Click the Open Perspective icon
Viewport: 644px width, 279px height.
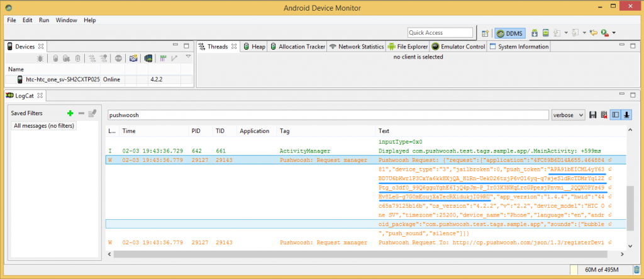(485, 33)
